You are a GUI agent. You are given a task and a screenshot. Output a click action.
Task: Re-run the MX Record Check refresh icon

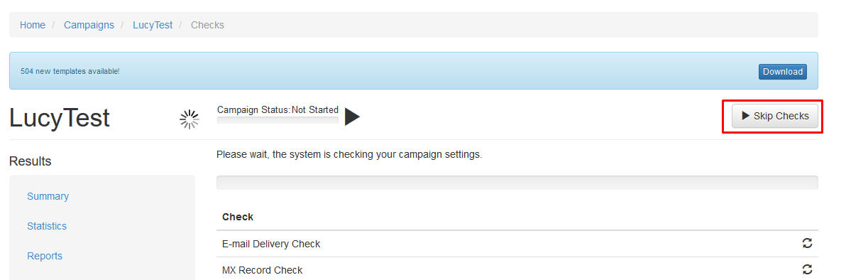coord(807,269)
